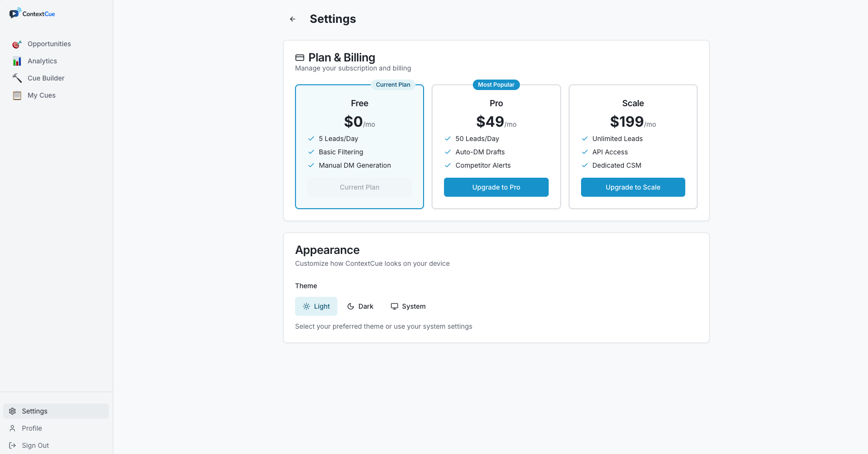Click the Upgrade to Pro button

click(496, 187)
